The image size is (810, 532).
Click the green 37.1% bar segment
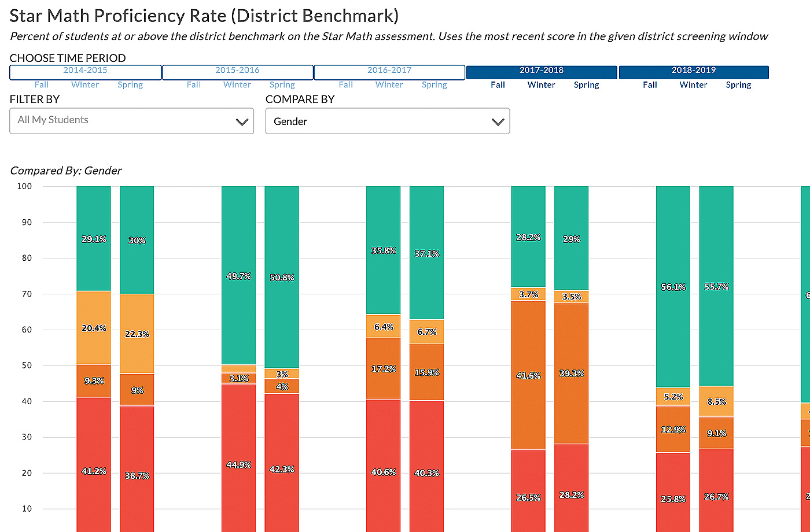point(427,253)
